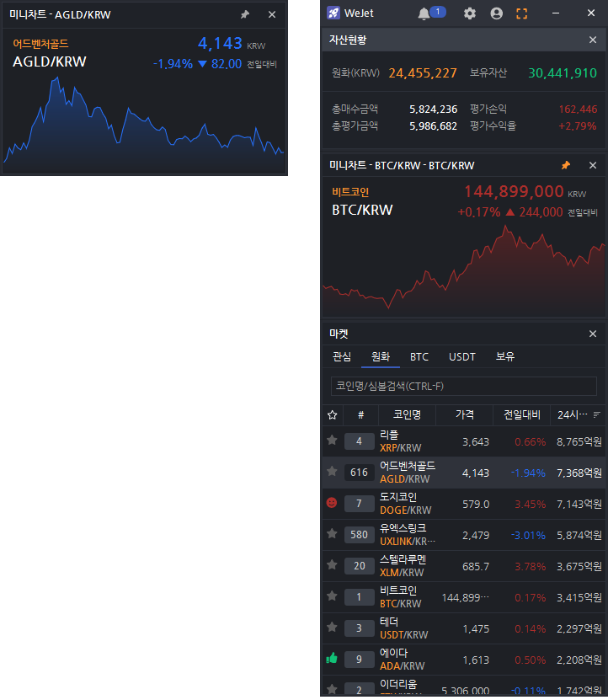
Task: Click the 4,143 AGLD price value
Action: tap(220, 43)
